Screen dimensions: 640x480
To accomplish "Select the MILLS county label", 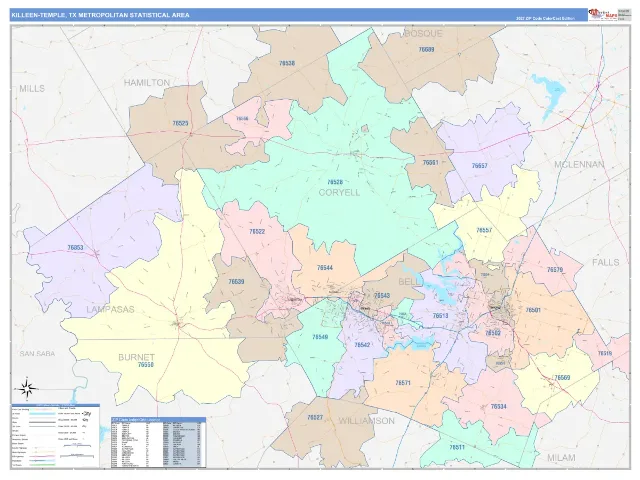I will click(32, 89).
